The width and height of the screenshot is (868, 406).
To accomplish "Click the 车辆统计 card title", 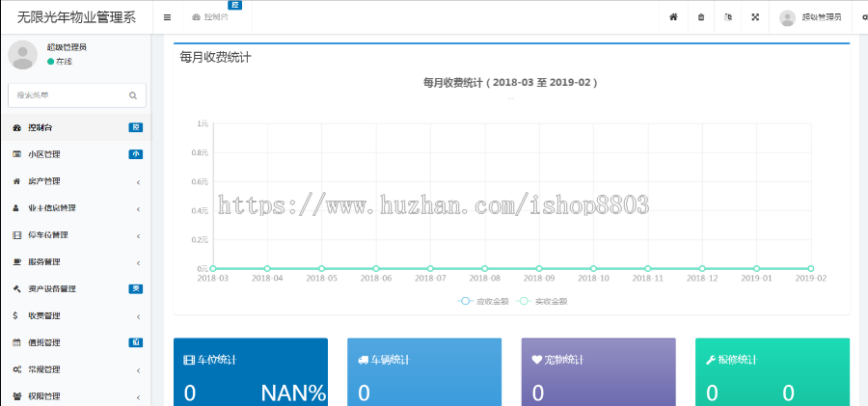I will pyautogui.click(x=391, y=360).
